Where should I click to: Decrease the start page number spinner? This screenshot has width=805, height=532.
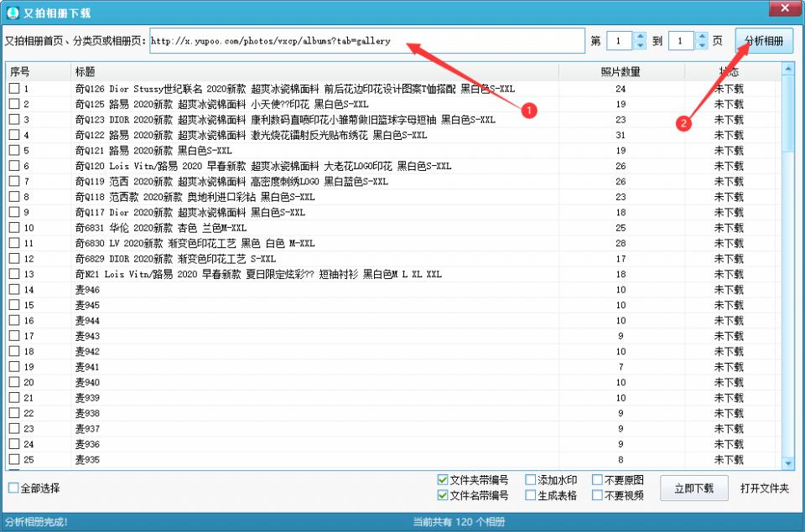tap(640, 45)
